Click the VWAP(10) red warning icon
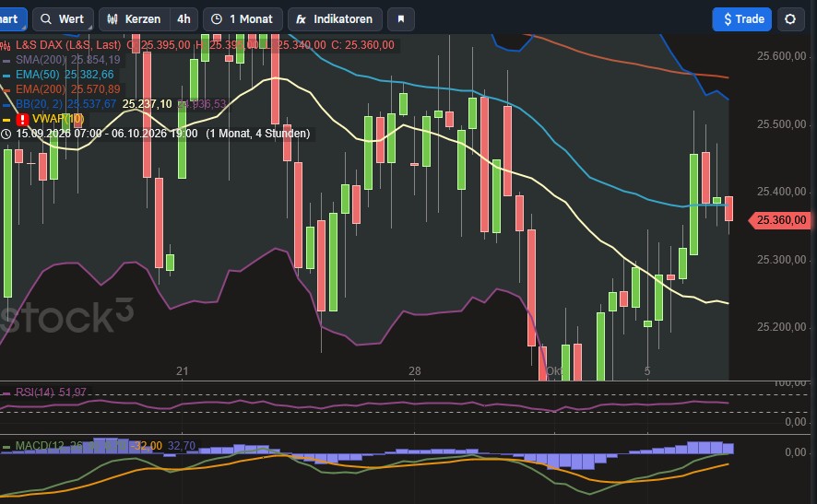This screenshot has height=504, width=817. [x=22, y=119]
